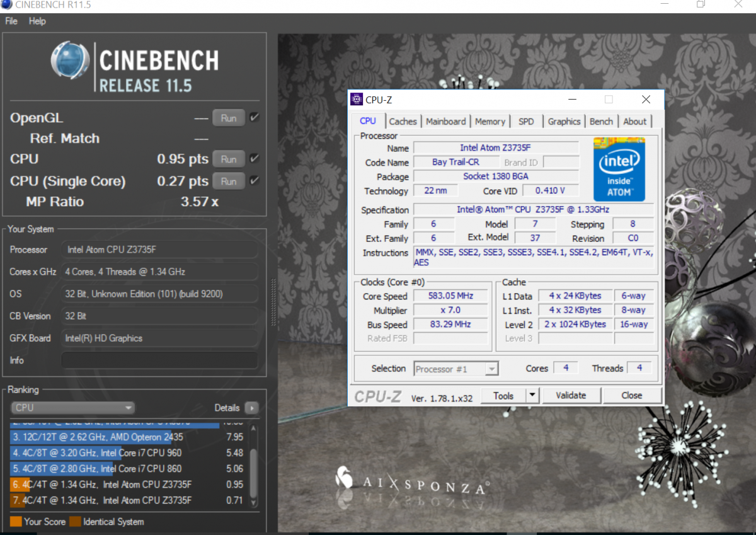Click the Code Name value Bay Trail-CR
Screen dimensions: 756x535
click(x=455, y=162)
